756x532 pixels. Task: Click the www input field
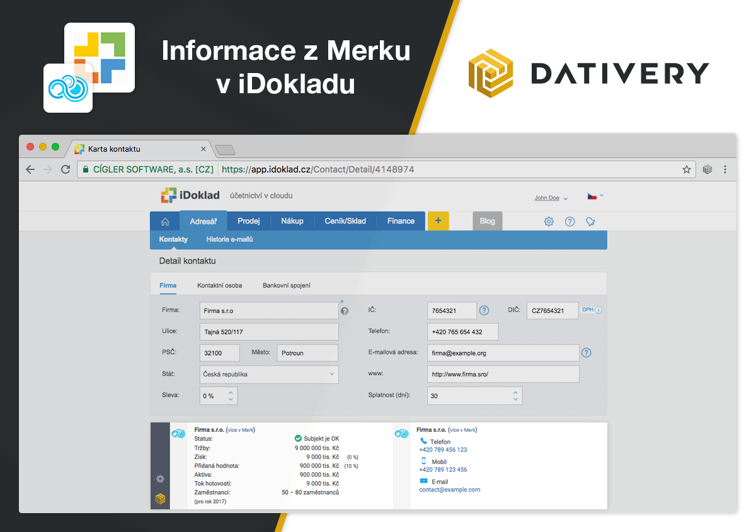pyautogui.click(x=503, y=374)
